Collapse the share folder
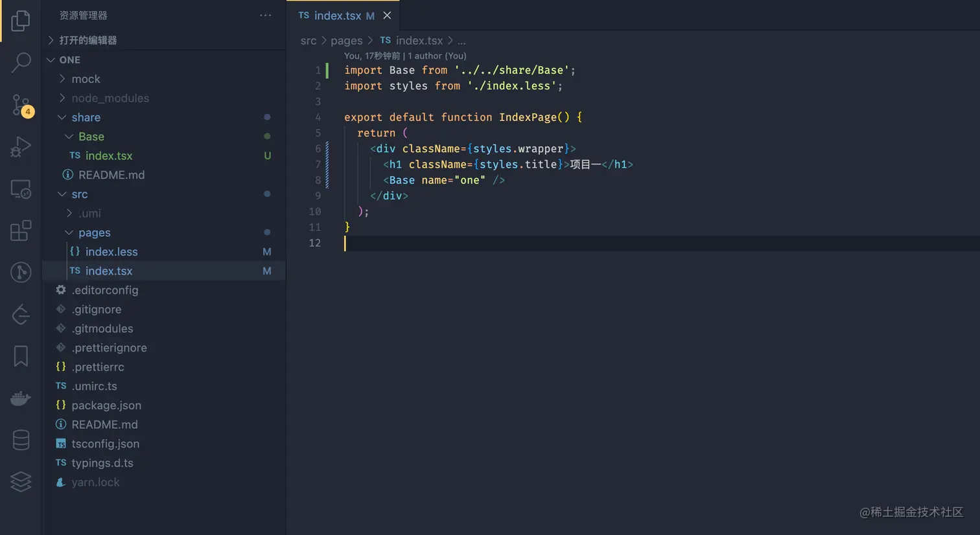980x535 pixels. pos(164,117)
